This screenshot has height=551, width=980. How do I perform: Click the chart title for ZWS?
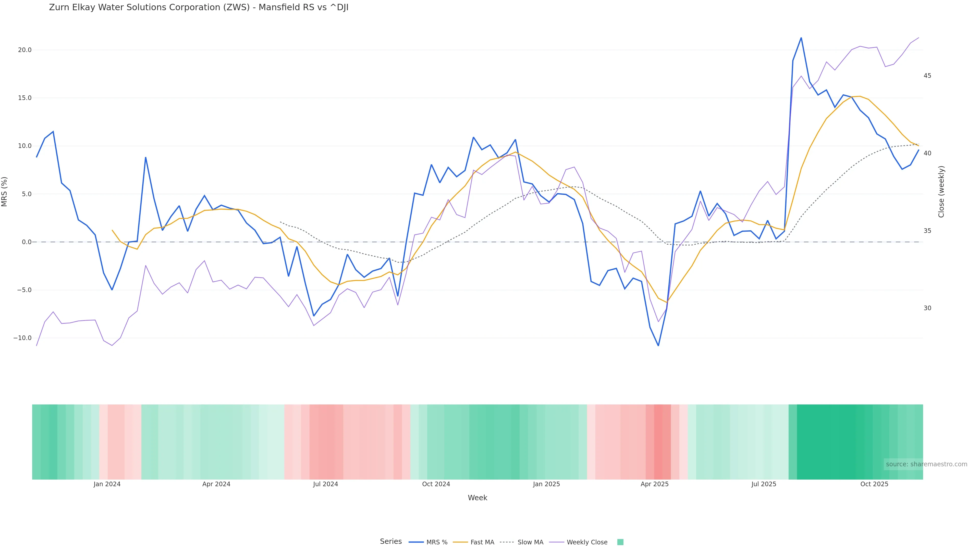click(199, 8)
